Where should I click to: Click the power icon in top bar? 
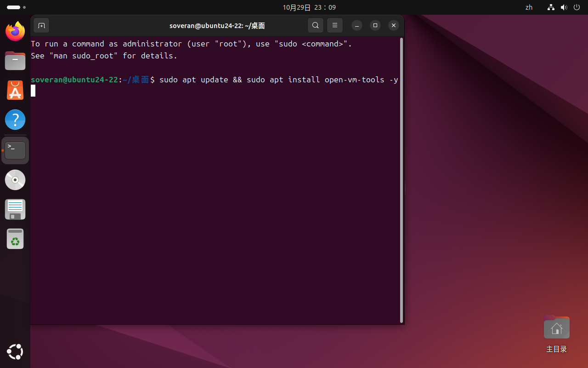[x=577, y=7]
